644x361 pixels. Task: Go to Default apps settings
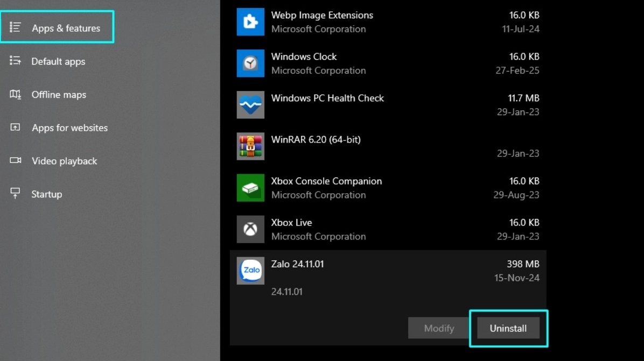(58, 61)
